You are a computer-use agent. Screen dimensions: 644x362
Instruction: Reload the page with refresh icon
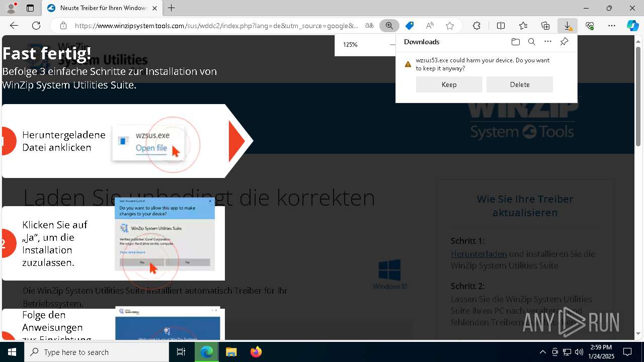36,26
